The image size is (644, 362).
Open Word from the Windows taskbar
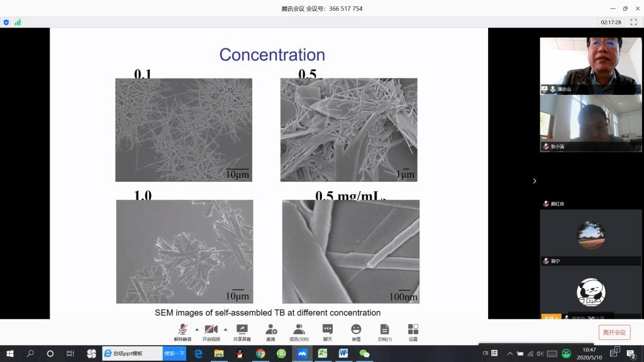pos(343,354)
